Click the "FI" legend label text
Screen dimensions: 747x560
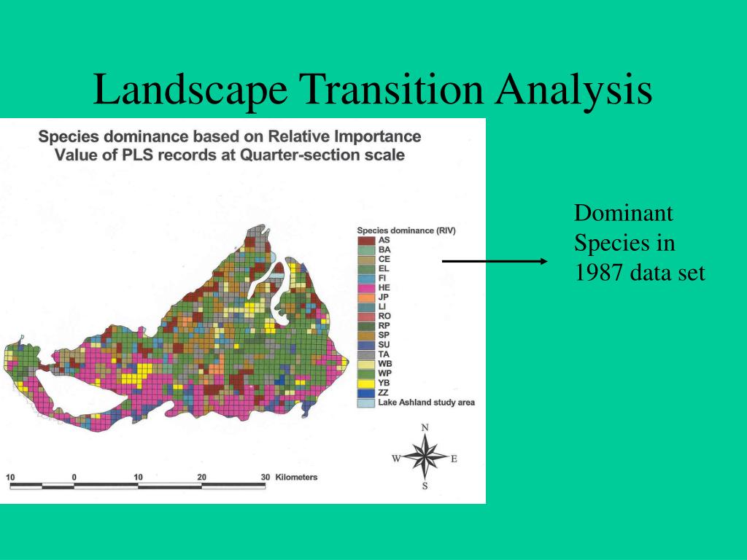pos(382,278)
